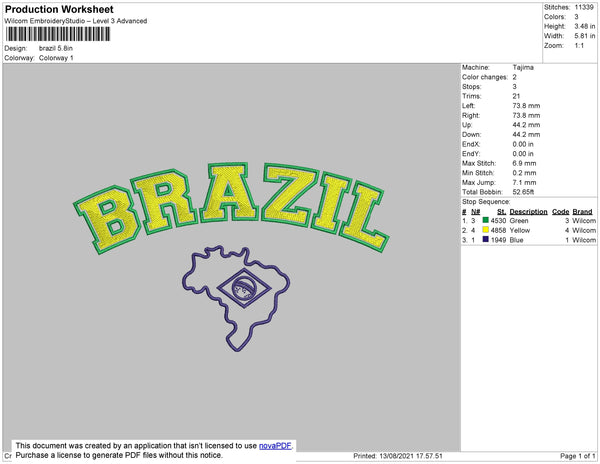This screenshot has width=600, height=464.
Task: Click the blue Brazil map outline design
Action: coord(236,298)
